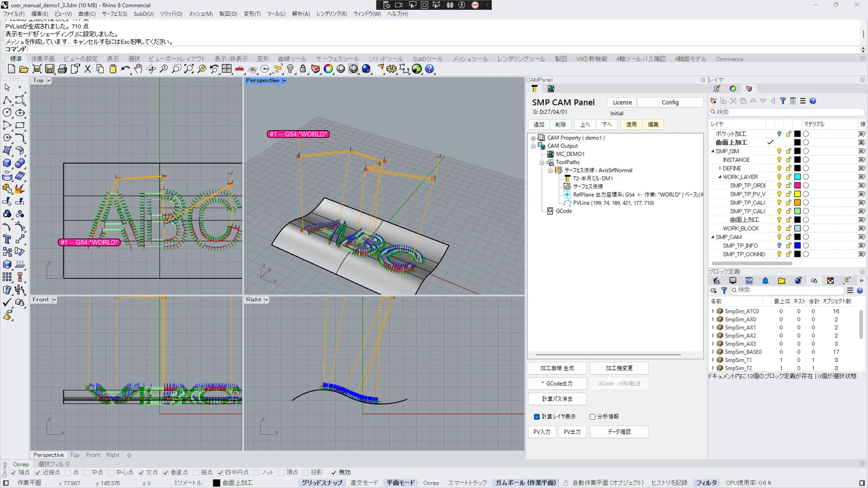Toggle the 交点 osnap checkbox
This screenshot has width=868, height=488.
tap(141, 472)
